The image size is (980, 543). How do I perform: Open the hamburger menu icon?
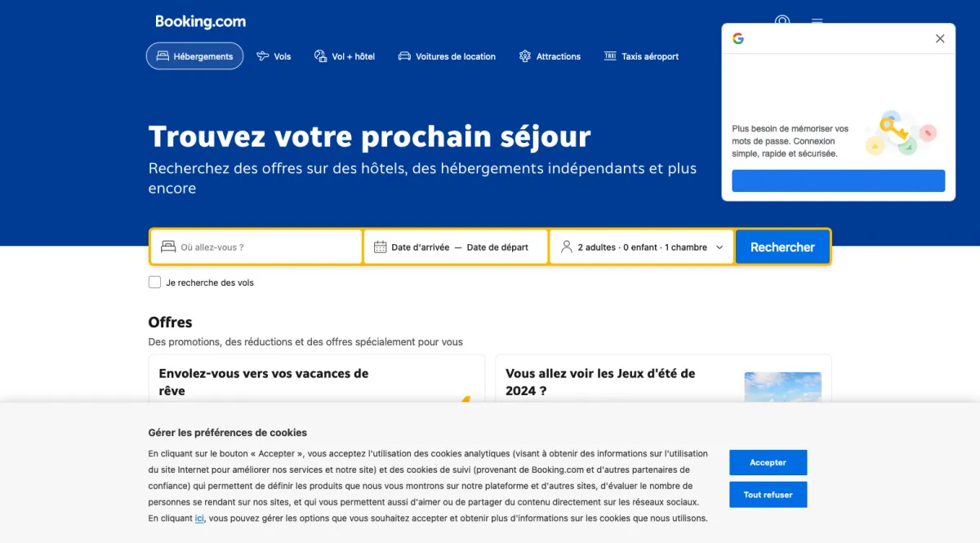tap(817, 22)
